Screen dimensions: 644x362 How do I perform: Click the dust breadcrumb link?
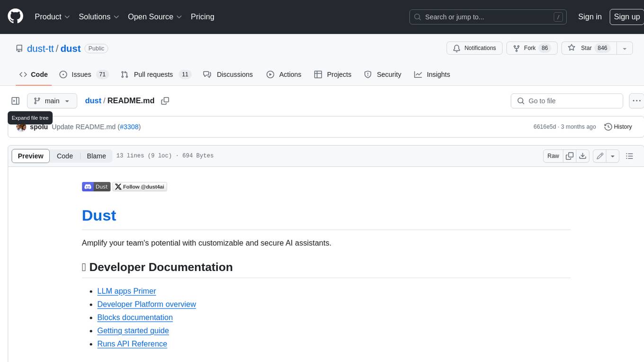(x=93, y=101)
